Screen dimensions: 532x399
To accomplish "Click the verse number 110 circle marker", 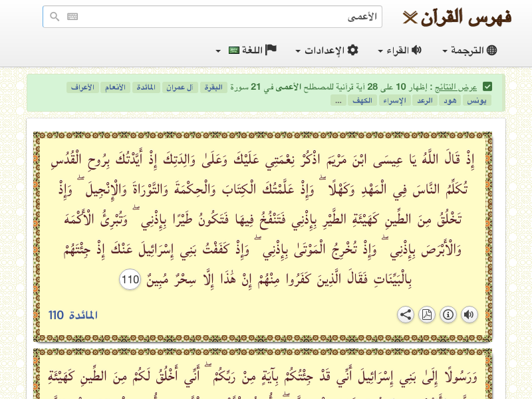I will point(130,281).
